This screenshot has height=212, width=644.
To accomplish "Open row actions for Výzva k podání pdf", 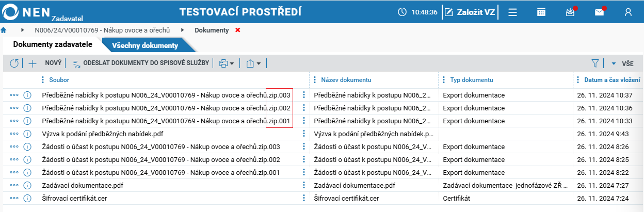I will click(14, 134).
